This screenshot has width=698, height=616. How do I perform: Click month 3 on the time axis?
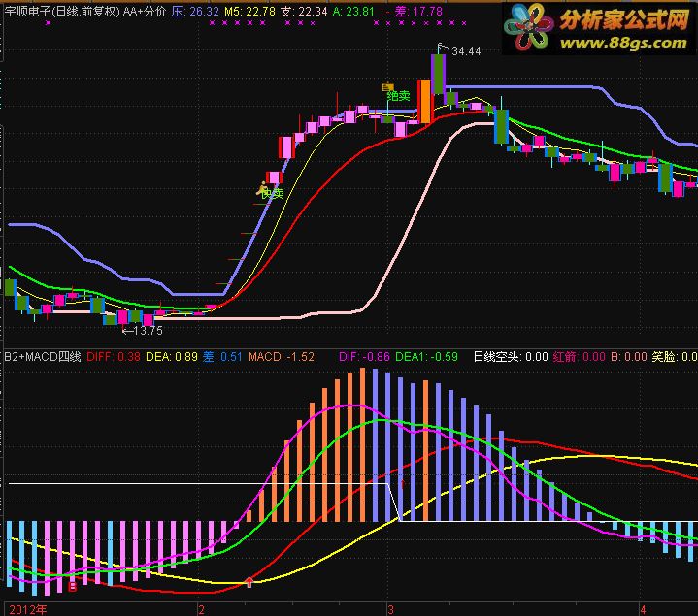coord(390,610)
